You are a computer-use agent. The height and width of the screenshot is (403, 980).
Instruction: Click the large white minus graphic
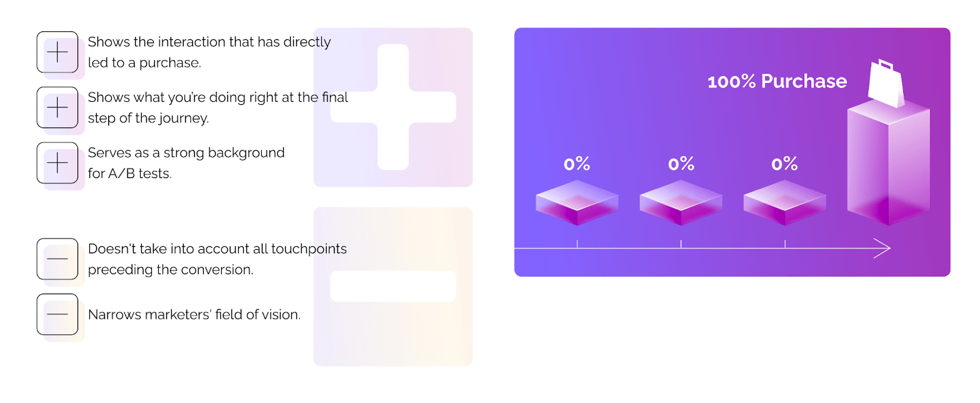393,286
